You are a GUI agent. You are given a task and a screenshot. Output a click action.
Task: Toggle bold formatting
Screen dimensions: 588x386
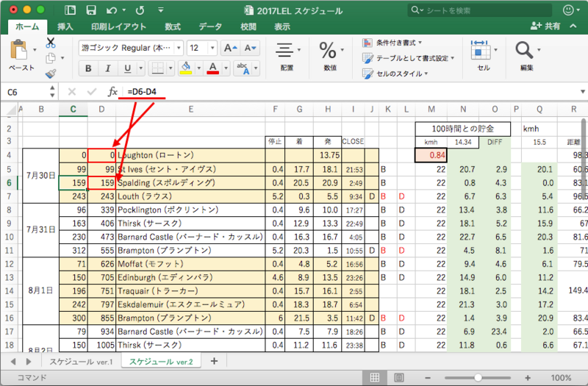(x=88, y=68)
